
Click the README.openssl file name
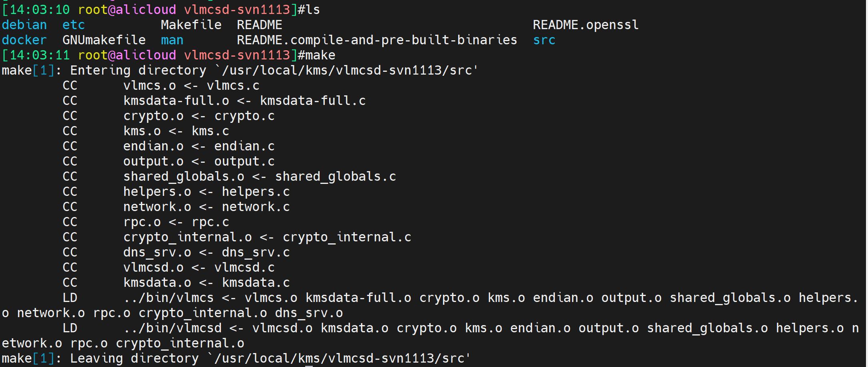(x=586, y=25)
